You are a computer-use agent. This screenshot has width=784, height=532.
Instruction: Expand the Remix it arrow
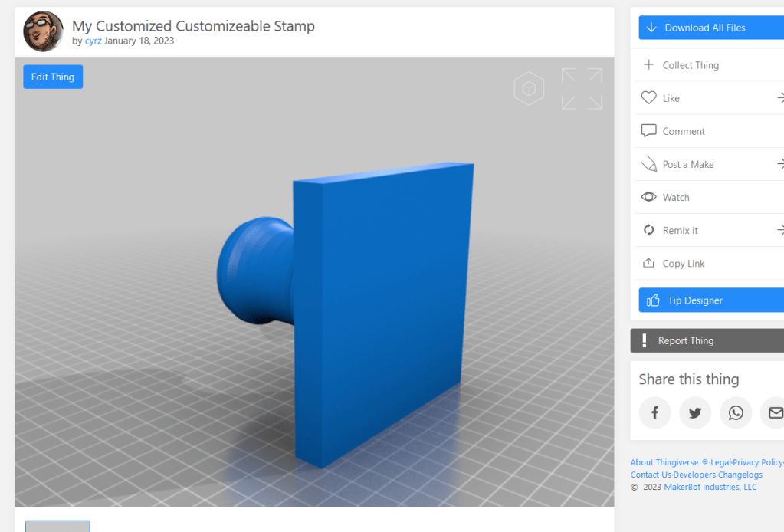click(779, 230)
